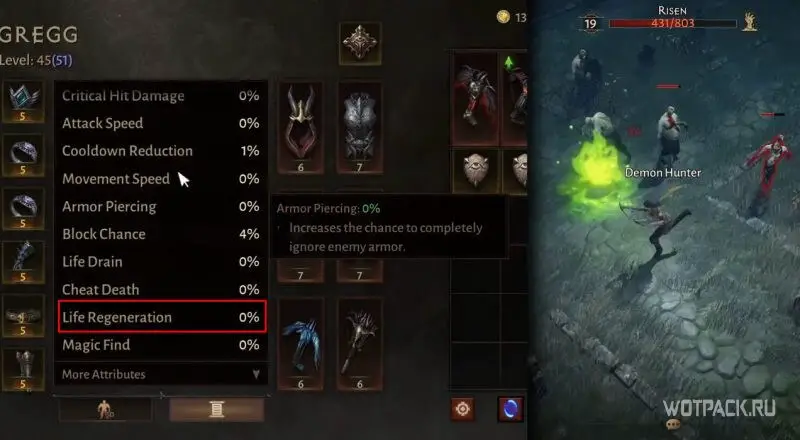This screenshot has height=440, width=800.
Task: Select the eye shield inventory item
Action: pyautogui.click(x=475, y=172)
